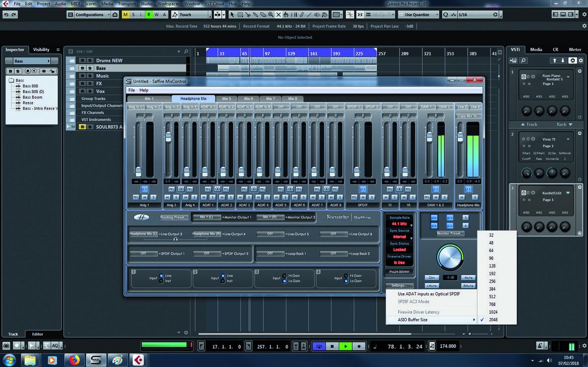
Task: Click the Stop button in transport bar
Action: pos(332,346)
